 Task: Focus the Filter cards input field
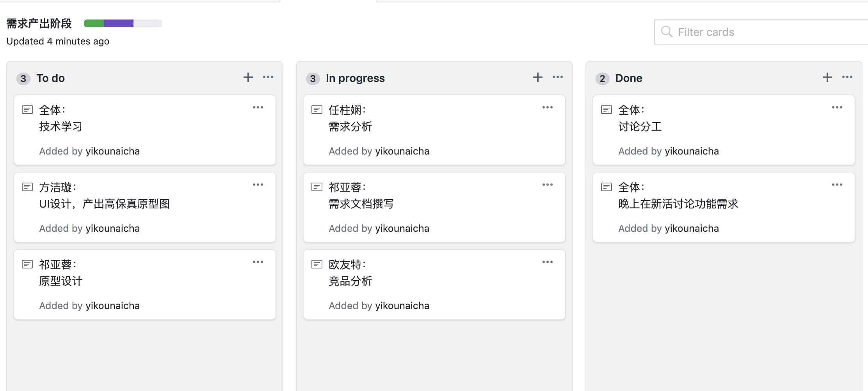click(x=761, y=32)
